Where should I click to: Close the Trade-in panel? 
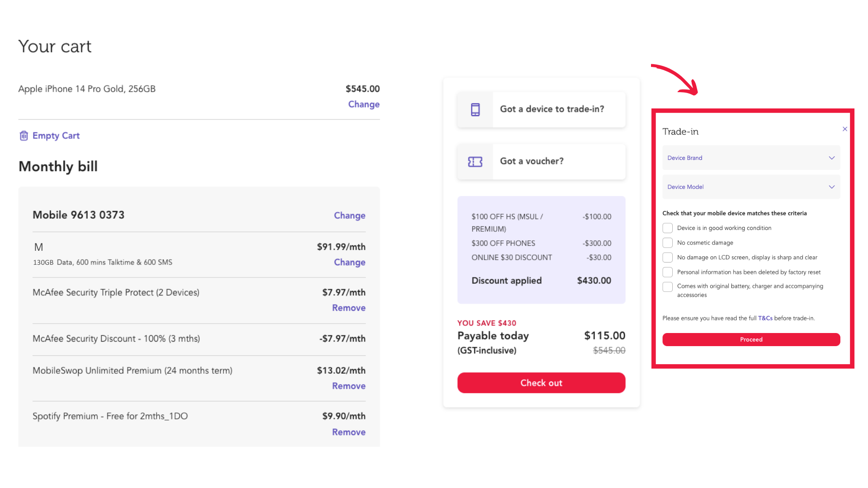pos(844,129)
